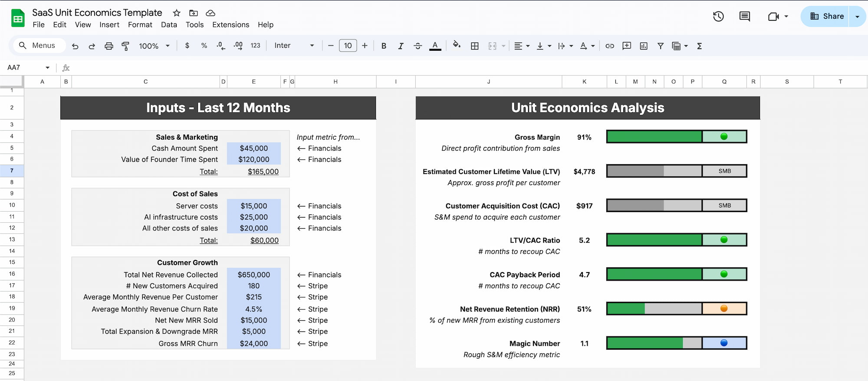Start a Meet call camera icon
This screenshot has width=868, height=381.
[773, 16]
